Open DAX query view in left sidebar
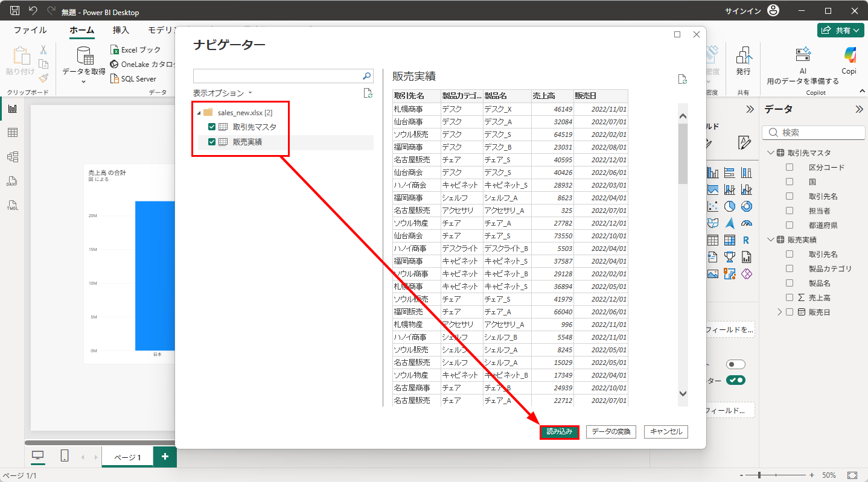Screen dimensions: 868x482 pyautogui.click(x=12, y=181)
